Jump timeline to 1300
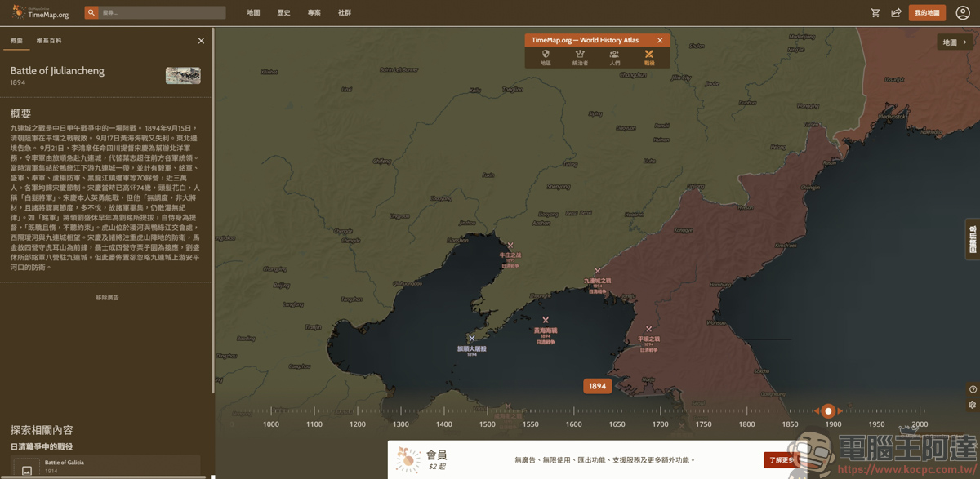 [401, 424]
